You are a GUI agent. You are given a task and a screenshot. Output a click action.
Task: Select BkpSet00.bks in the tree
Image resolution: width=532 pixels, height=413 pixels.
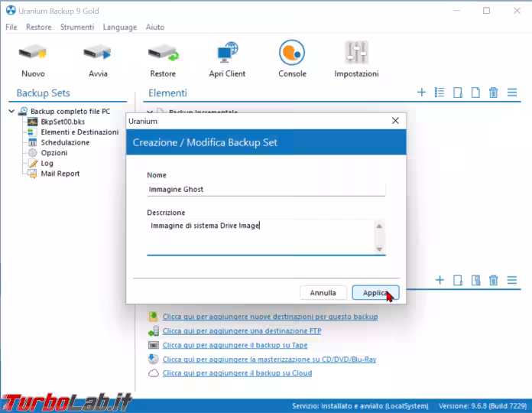click(x=63, y=122)
